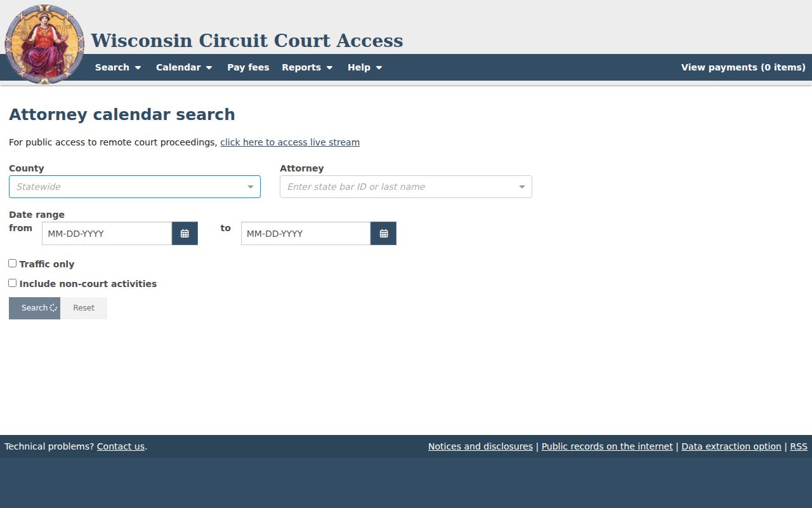
Task: Enable Include non-court activities checkbox
Action: click(x=12, y=283)
